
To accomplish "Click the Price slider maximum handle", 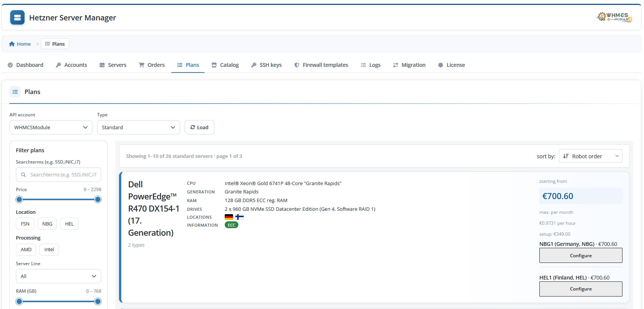I will tap(98, 199).
